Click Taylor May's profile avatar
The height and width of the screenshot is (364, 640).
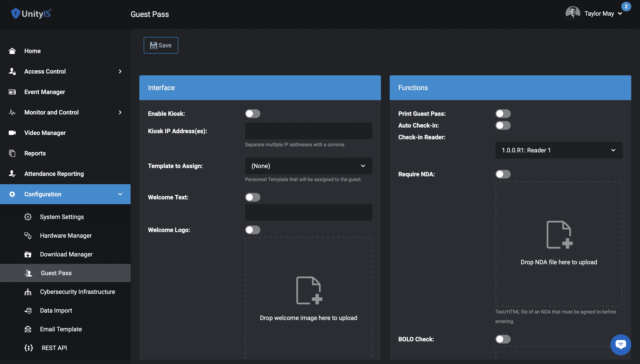coord(573,13)
